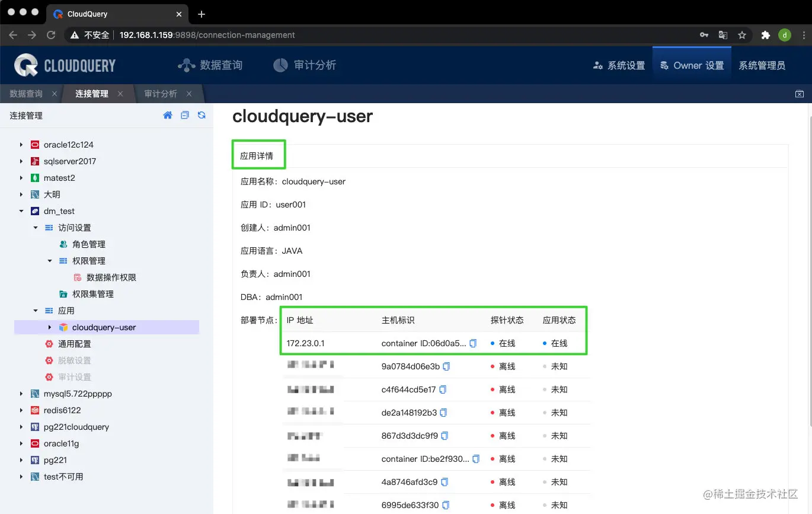Expand the mysql5.722ppppp connection
This screenshot has width=812, height=514.
coord(21,394)
